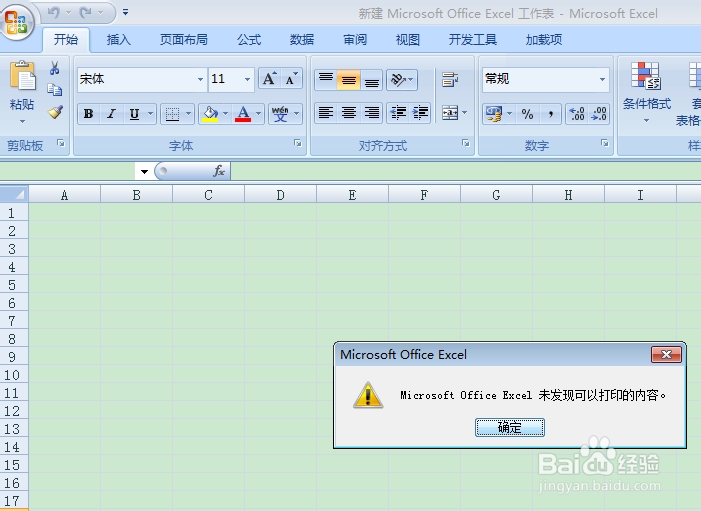The height and width of the screenshot is (511, 701).
Task: Click the Merge and Center icon
Action: click(450, 113)
